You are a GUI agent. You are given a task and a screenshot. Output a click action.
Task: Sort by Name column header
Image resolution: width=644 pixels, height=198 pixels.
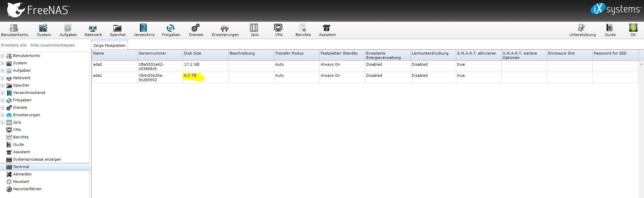pos(114,55)
